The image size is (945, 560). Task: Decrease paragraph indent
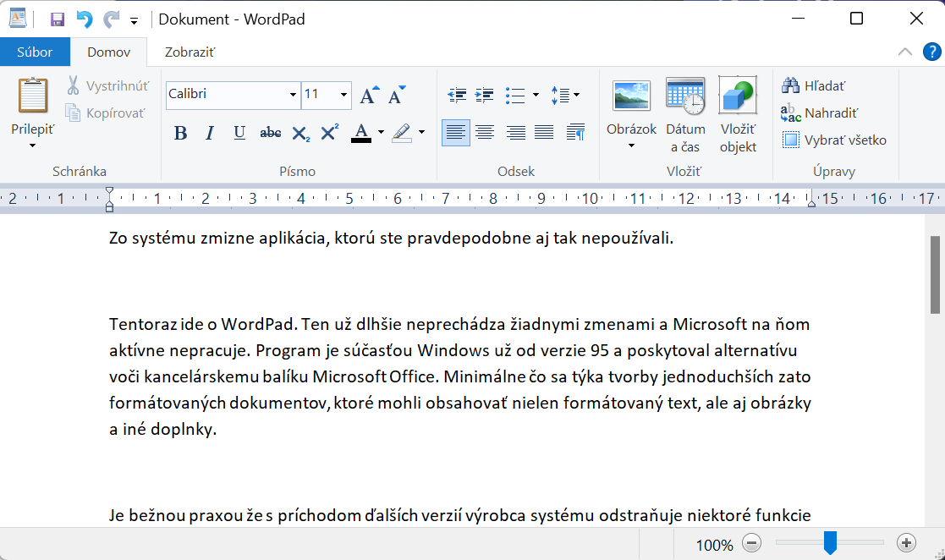457,95
